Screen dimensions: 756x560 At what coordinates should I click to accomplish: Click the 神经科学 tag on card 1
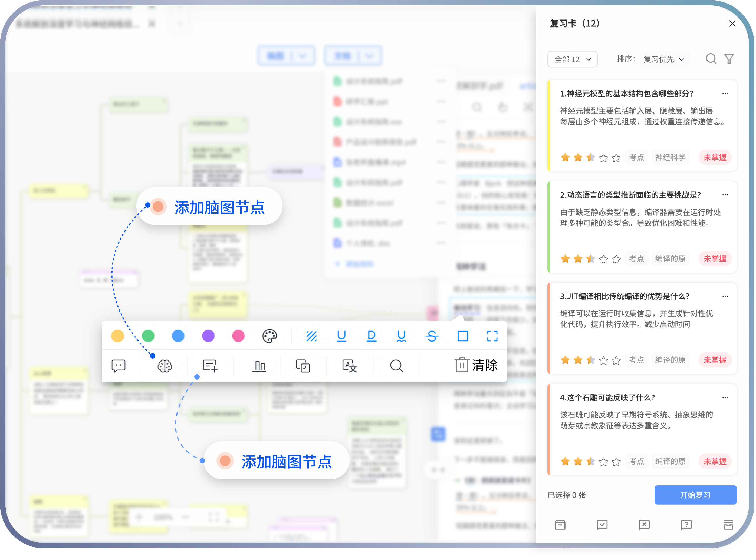pos(670,158)
